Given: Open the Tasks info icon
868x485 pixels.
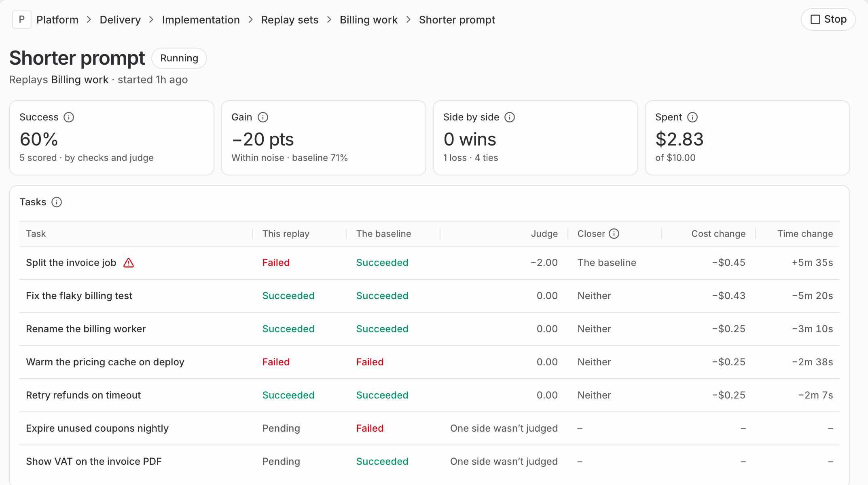Looking at the screenshot, I should coord(57,202).
